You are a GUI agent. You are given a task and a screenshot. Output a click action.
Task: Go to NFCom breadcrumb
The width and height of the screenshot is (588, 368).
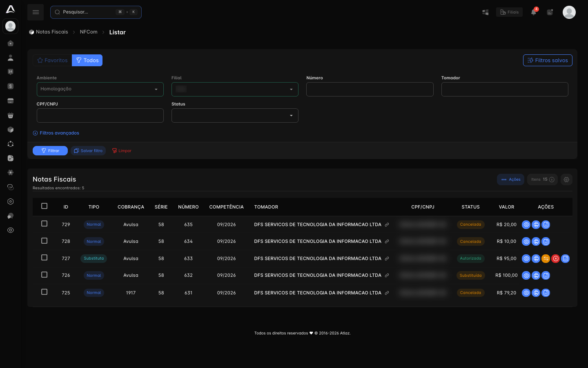[x=89, y=32]
